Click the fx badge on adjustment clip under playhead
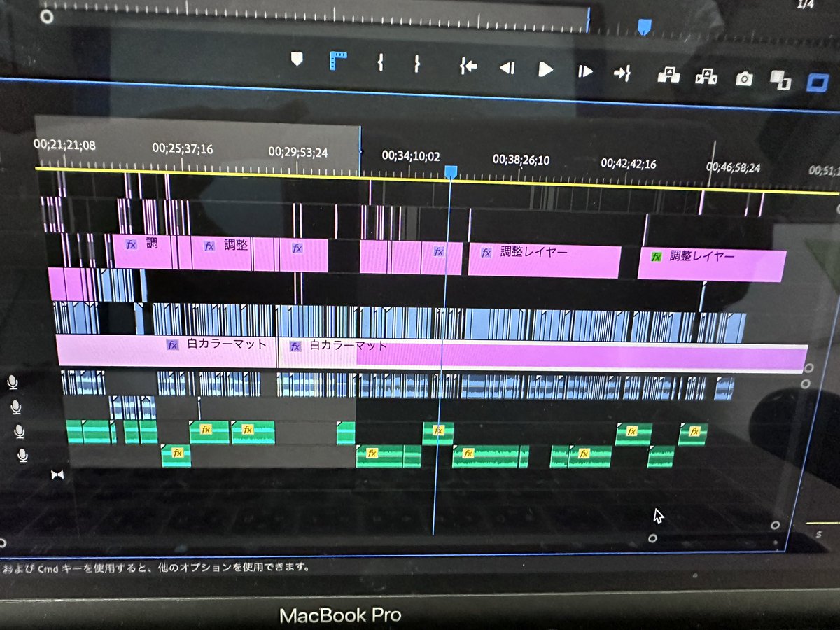Image resolution: width=840 pixels, height=630 pixels. click(439, 251)
